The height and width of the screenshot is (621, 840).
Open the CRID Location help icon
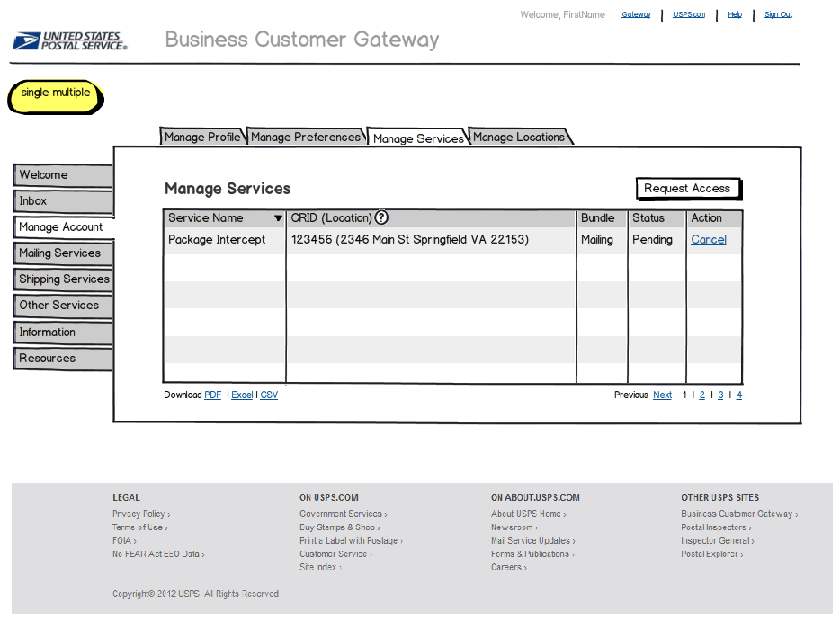[381, 217]
